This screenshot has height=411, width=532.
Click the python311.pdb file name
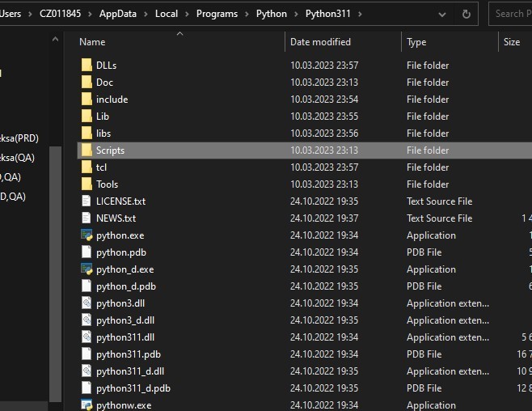[x=129, y=354]
